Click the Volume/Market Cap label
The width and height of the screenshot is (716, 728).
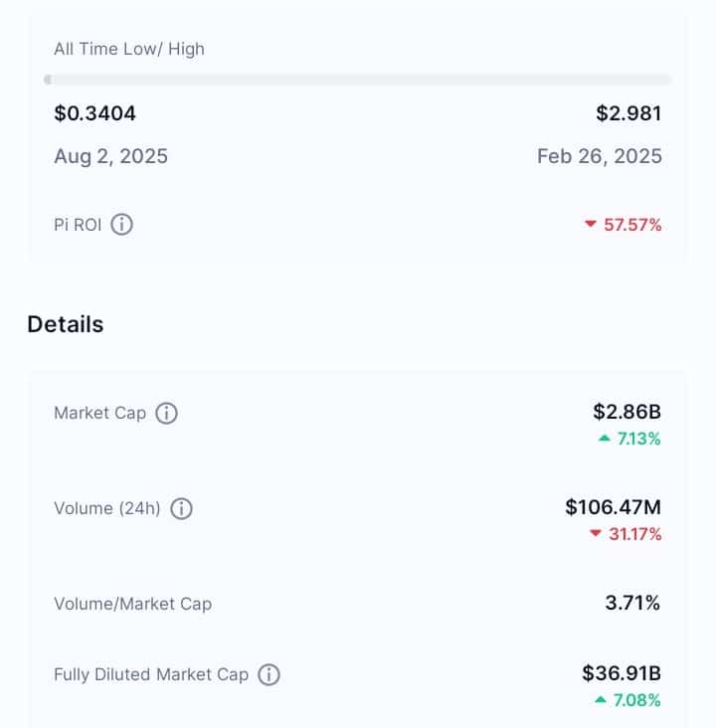pyautogui.click(x=133, y=604)
